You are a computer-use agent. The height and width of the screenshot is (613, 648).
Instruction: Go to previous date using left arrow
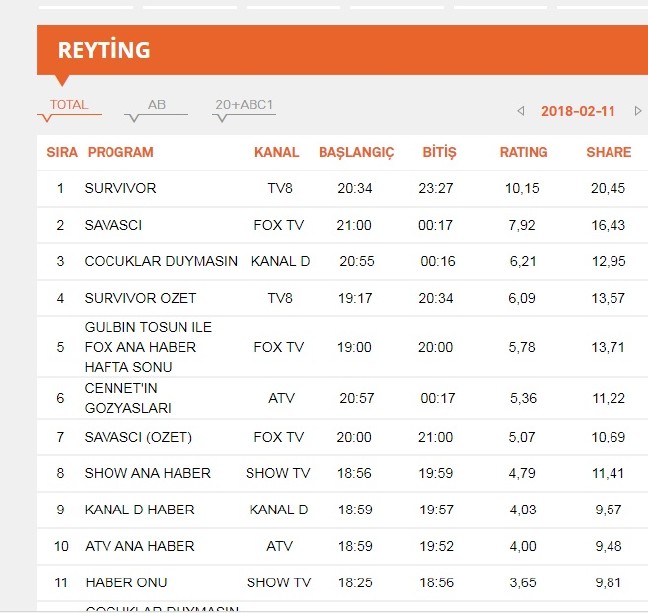520,111
